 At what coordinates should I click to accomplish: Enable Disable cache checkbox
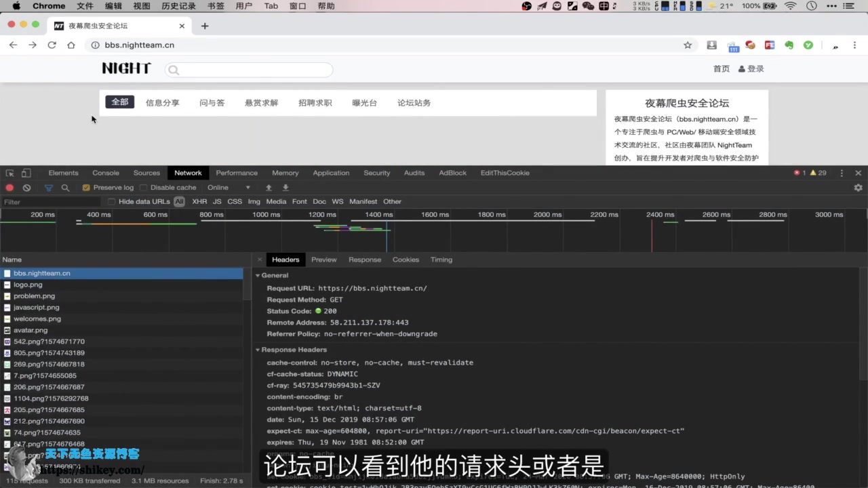point(143,188)
